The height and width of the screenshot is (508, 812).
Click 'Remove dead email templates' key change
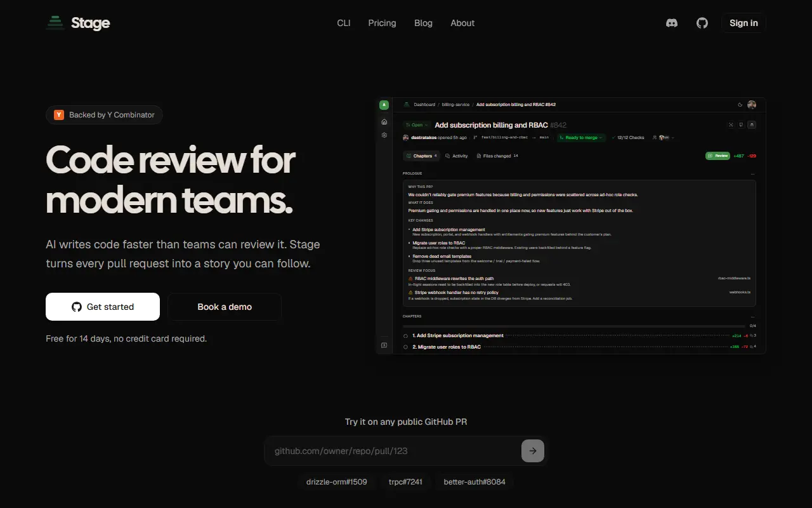[442, 256]
